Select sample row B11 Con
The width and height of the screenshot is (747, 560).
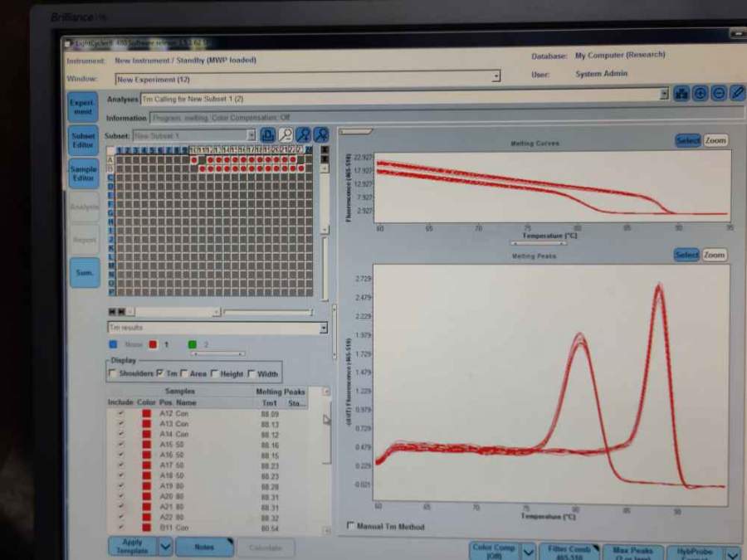pos(207,528)
